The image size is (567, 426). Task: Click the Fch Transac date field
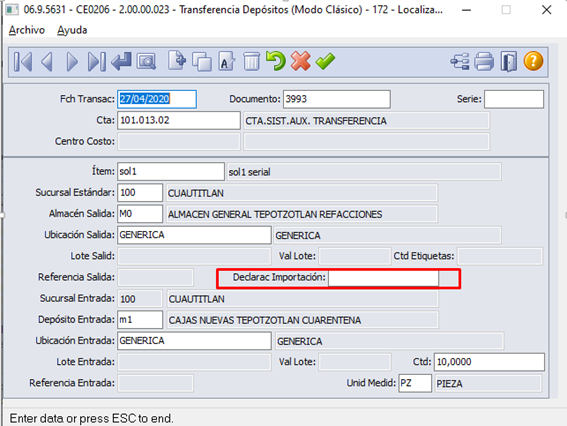click(157, 99)
